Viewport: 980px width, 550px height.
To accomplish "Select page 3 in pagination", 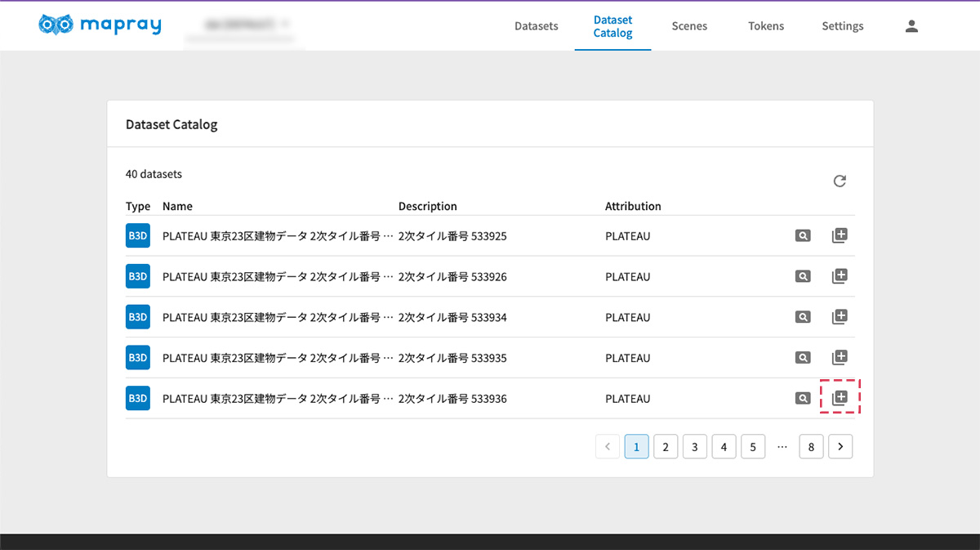I will click(694, 447).
